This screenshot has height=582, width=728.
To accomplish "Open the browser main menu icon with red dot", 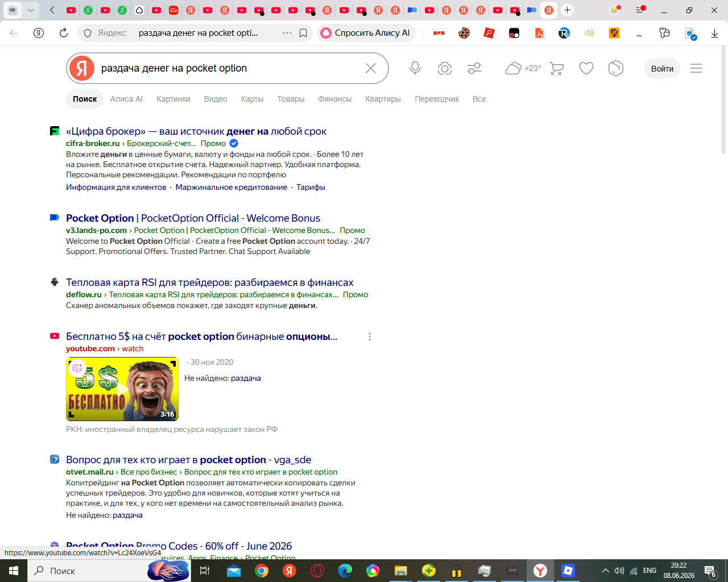I will pos(640,10).
